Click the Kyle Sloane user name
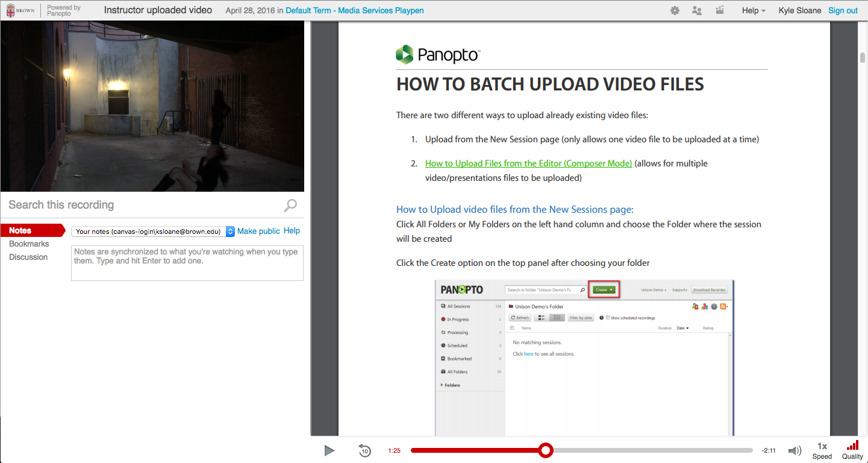The image size is (868, 463). point(799,10)
